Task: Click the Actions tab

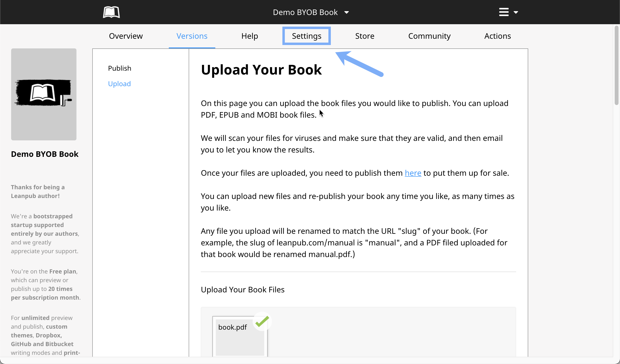Action: (x=497, y=36)
